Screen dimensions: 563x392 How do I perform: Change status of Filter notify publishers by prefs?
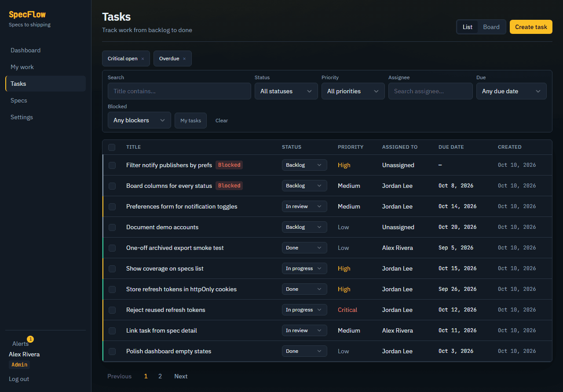click(304, 165)
